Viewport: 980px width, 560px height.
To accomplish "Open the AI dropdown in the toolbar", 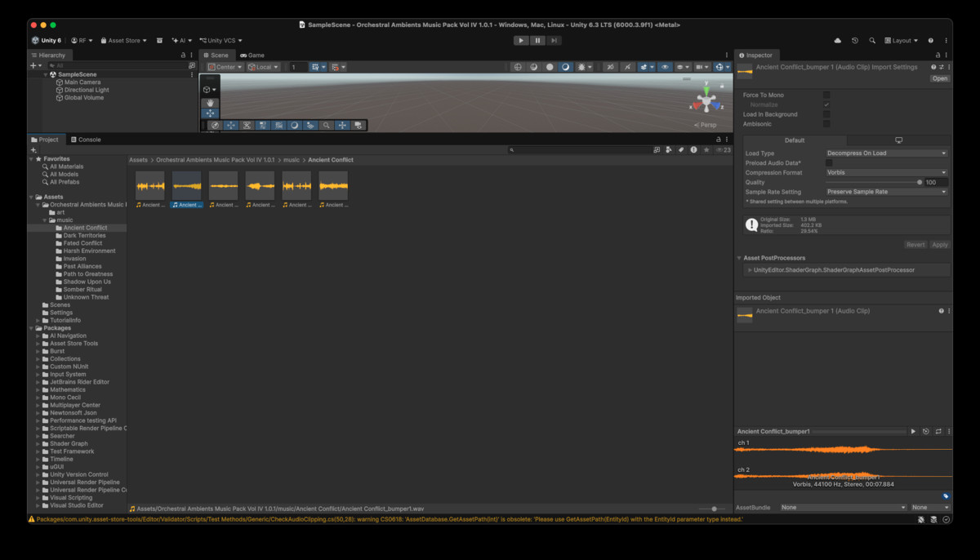I will tap(181, 40).
